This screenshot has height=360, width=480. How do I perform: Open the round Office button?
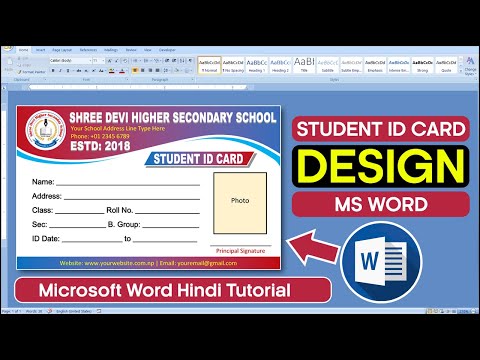(7, 49)
